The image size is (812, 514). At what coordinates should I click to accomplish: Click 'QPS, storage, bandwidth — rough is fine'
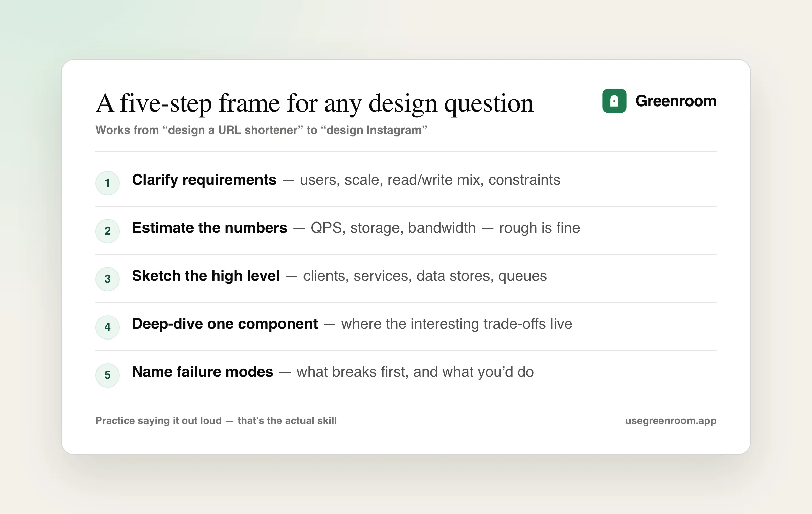click(445, 228)
